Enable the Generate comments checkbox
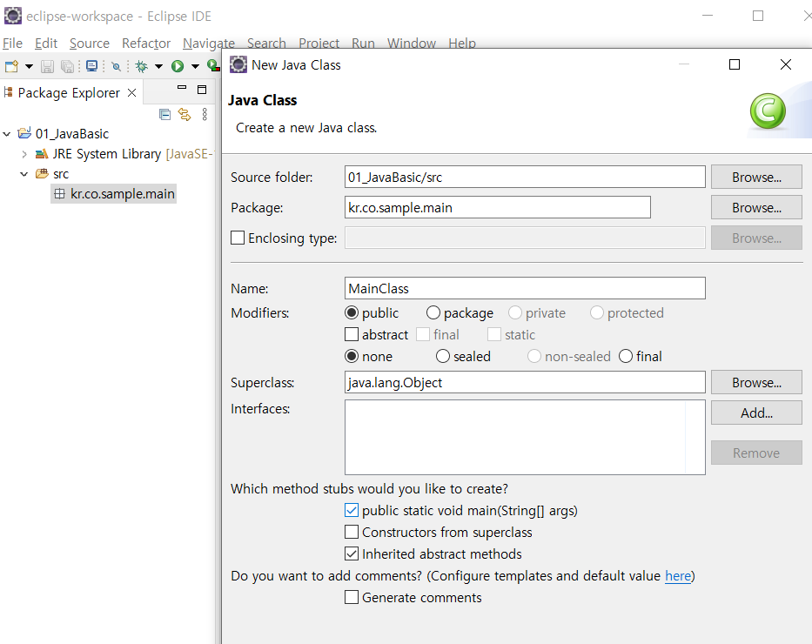Screen dimensions: 812x644 click(x=352, y=597)
